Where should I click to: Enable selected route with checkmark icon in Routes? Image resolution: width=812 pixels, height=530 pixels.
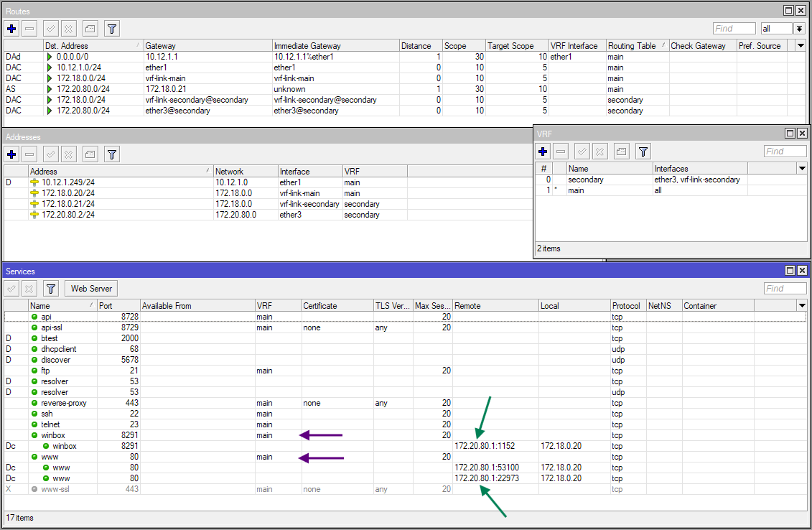tap(51, 29)
